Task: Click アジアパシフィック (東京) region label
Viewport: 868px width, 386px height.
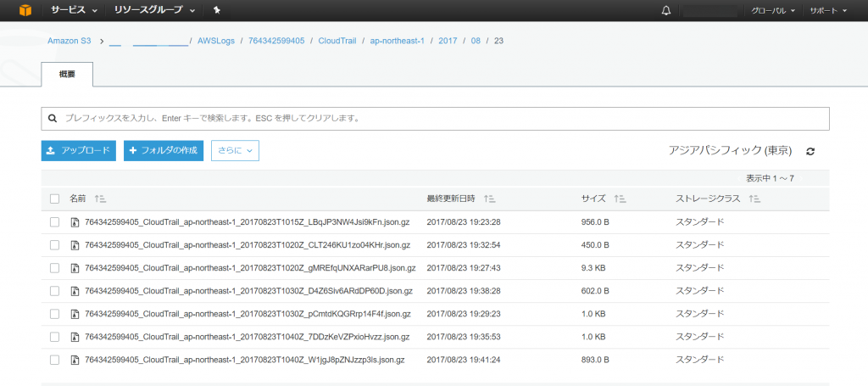Action: [730, 151]
